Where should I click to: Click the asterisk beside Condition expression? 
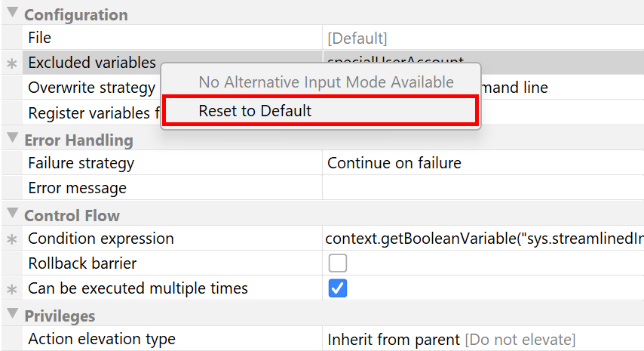pyautogui.click(x=11, y=240)
